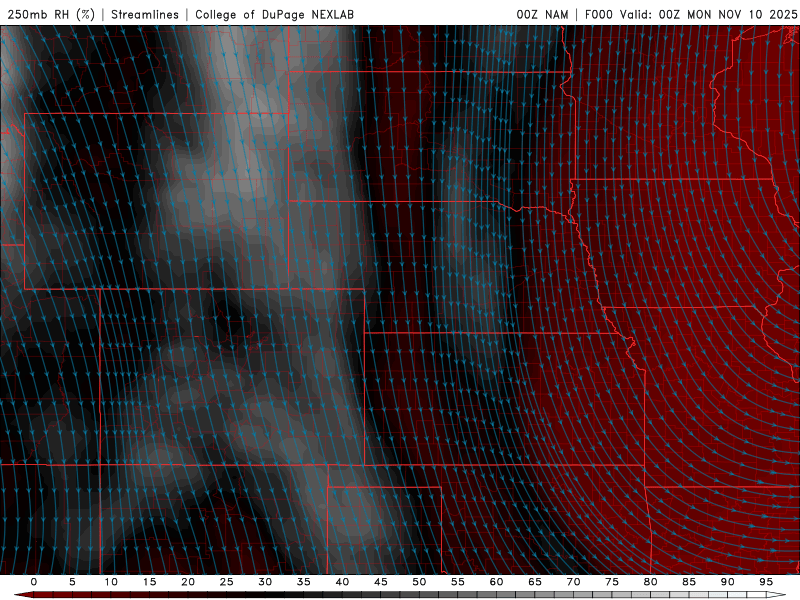Select the color scale label '95'
Viewport: 800px width, 600px height.
coord(766,582)
